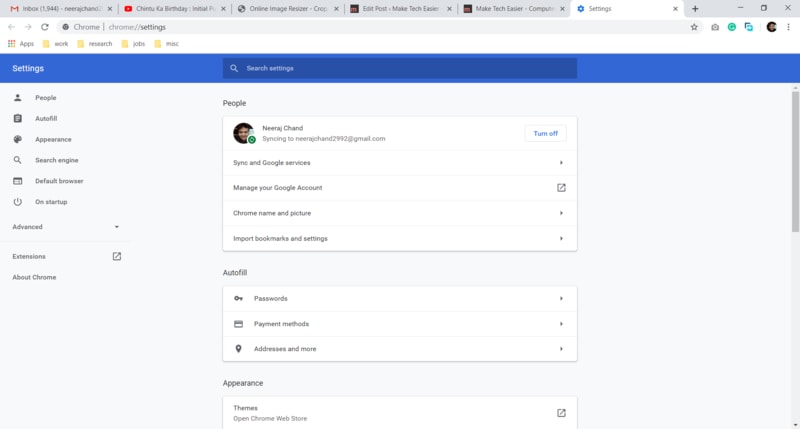Open the jobs bookmarks folder

pos(133,44)
